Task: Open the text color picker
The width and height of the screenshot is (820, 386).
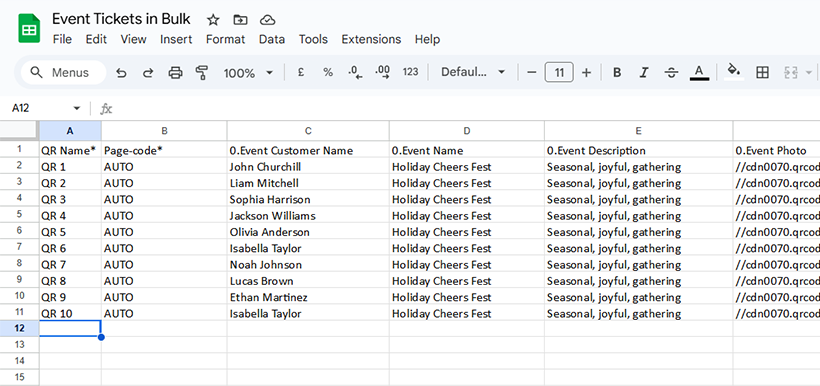Action: click(x=699, y=73)
